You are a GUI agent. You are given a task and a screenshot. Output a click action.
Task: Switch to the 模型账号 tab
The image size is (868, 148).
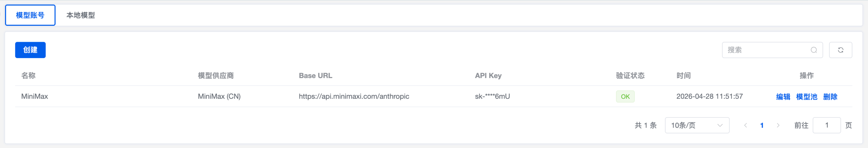coord(30,15)
